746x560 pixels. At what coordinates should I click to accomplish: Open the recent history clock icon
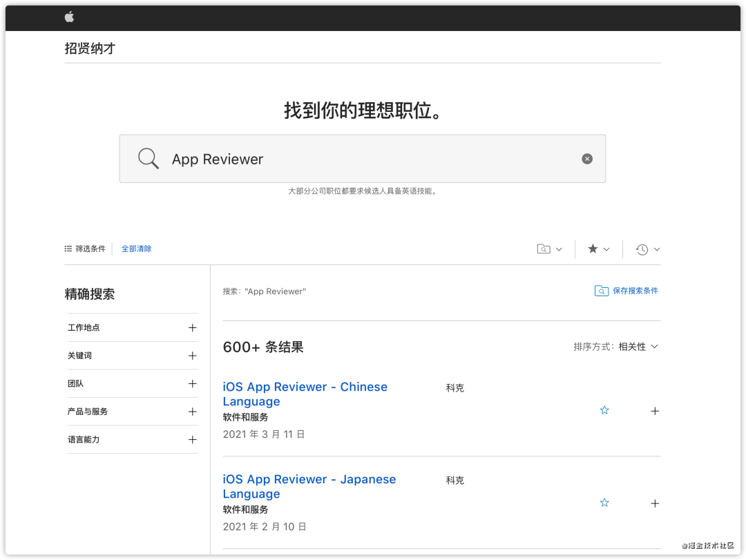click(642, 249)
